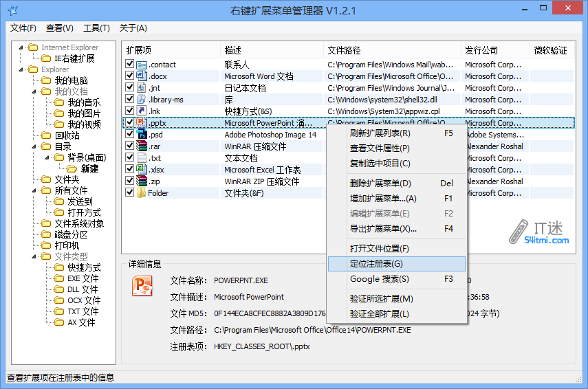Image resolution: width=588 pixels, height=389 pixels.
Task: Click the star app icon in title bar
Action: coord(13,10)
